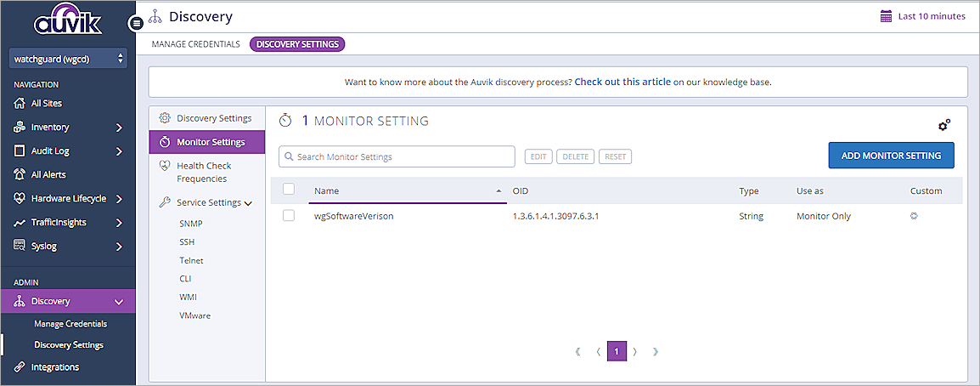This screenshot has width=980, height=386.
Task: Click the Delete button
Action: pos(576,156)
